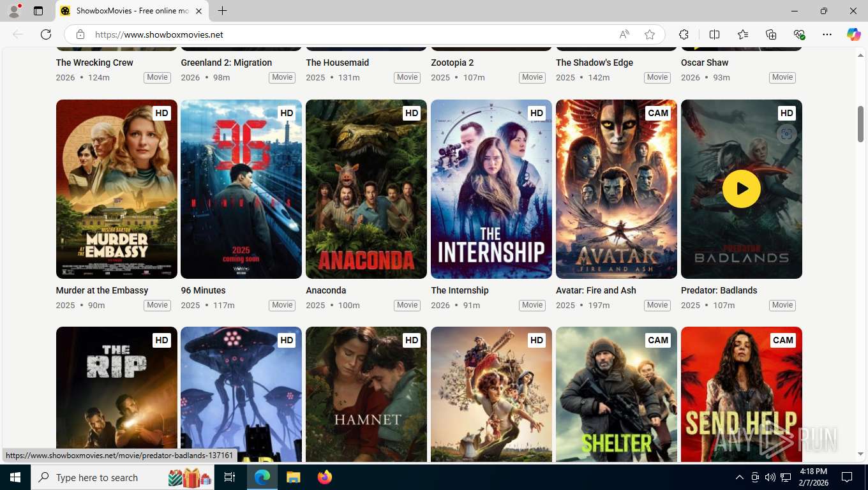Open the tab actions menu icon
868x490 pixels.
tap(38, 11)
